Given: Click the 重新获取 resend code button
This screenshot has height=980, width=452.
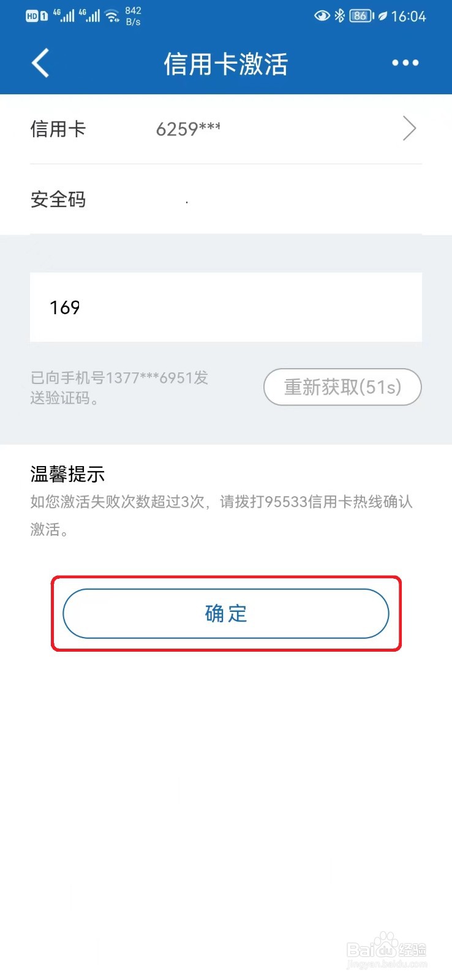Looking at the screenshot, I should click(342, 387).
